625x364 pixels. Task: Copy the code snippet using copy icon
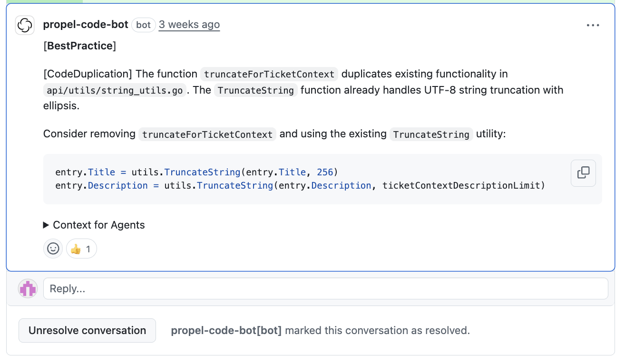583,173
